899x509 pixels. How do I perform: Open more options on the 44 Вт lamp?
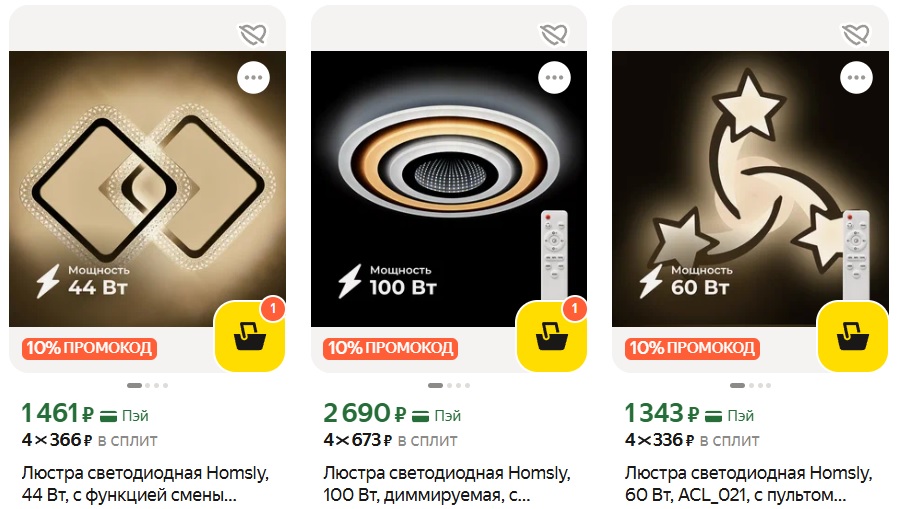point(253,77)
